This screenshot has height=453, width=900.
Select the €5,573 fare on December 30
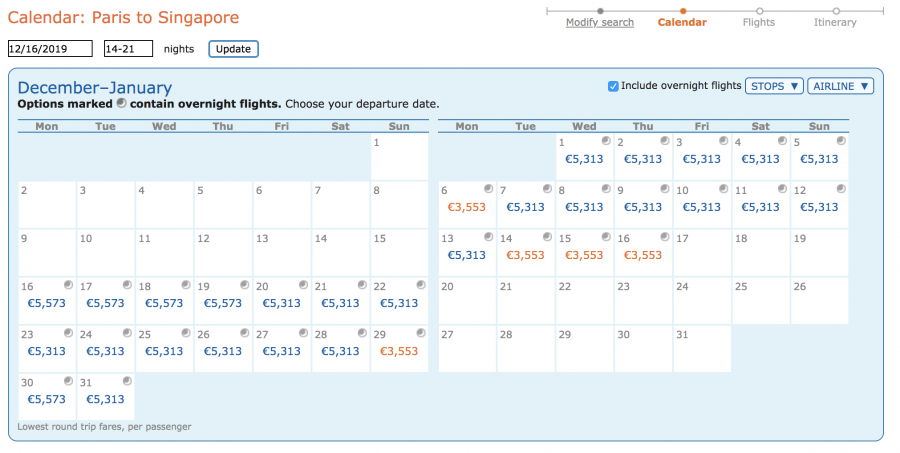tap(47, 399)
